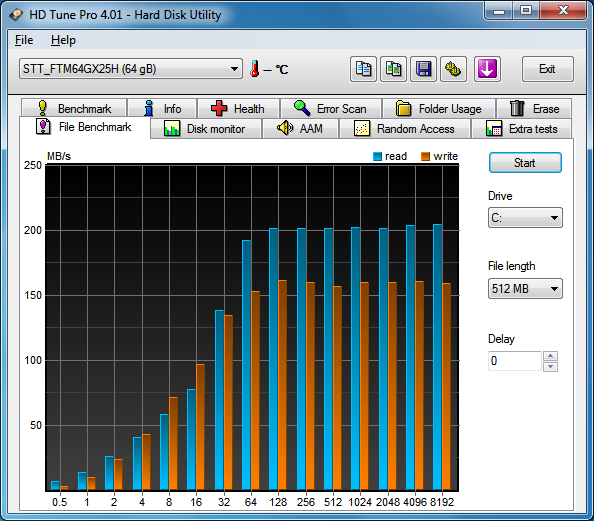Image resolution: width=594 pixels, height=521 pixels.
Task: Open the Health tab with red cross
Action: (238, 109)
